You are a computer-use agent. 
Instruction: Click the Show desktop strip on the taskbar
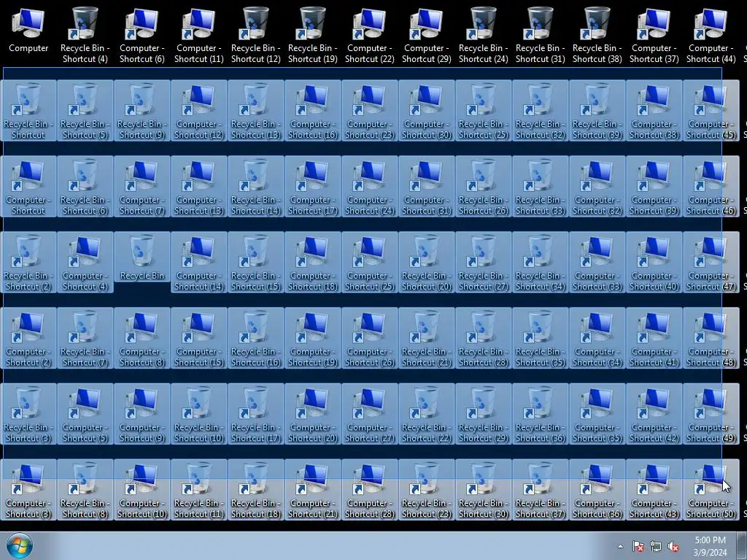[x=742, y=545]
